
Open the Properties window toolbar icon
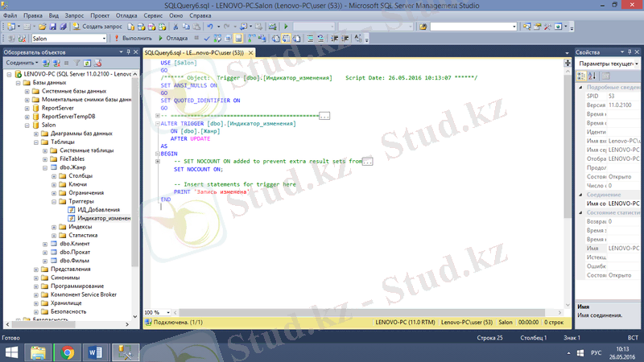tap(537, 27)
